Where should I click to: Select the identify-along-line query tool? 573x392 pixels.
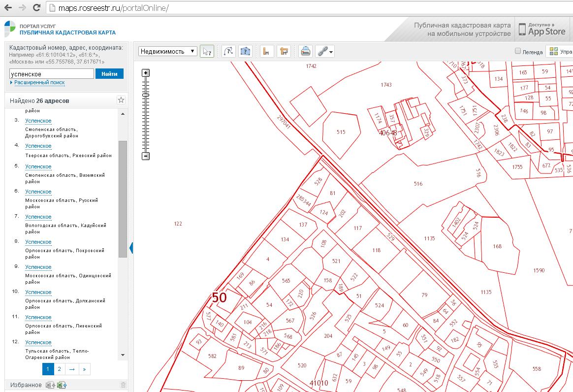pos(228,51)
